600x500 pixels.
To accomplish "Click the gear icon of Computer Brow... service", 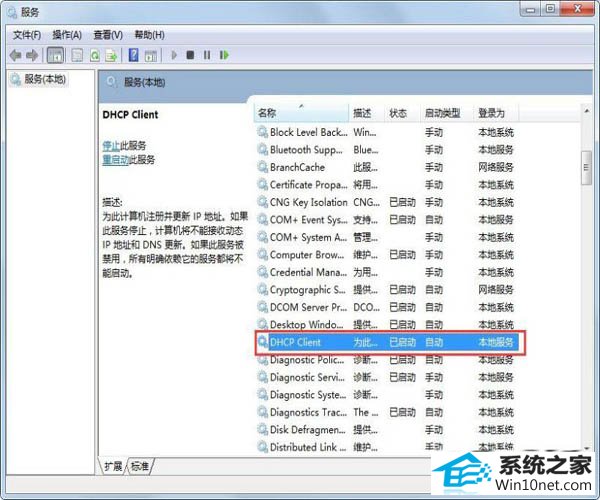I will (262, 255).
